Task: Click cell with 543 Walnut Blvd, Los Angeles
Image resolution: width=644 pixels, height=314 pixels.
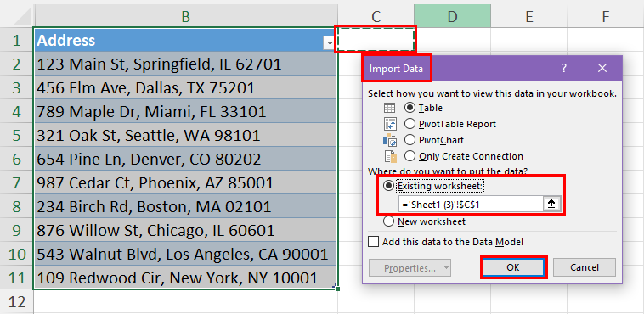Action: 186,255
